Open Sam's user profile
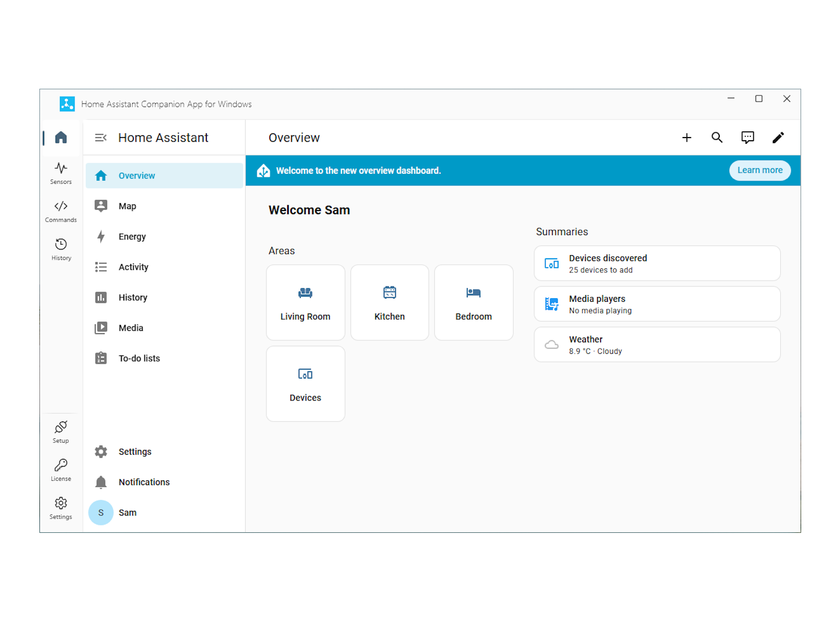Image resolution: width=840 pixels, height=630 pixels. [164, 513]
